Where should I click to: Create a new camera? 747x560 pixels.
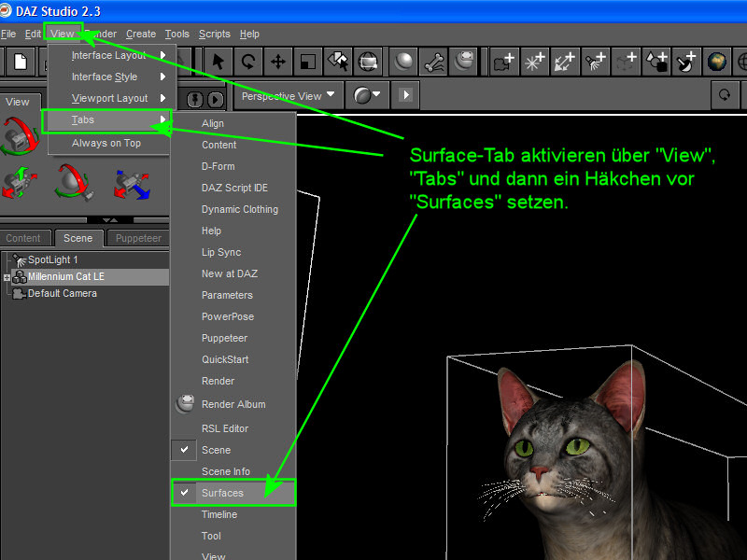504,62
